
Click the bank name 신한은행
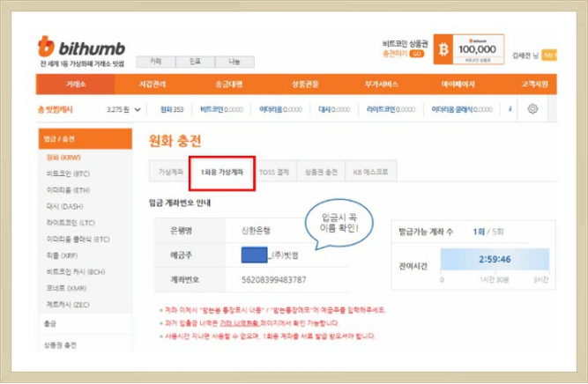(x=256, y=231)
